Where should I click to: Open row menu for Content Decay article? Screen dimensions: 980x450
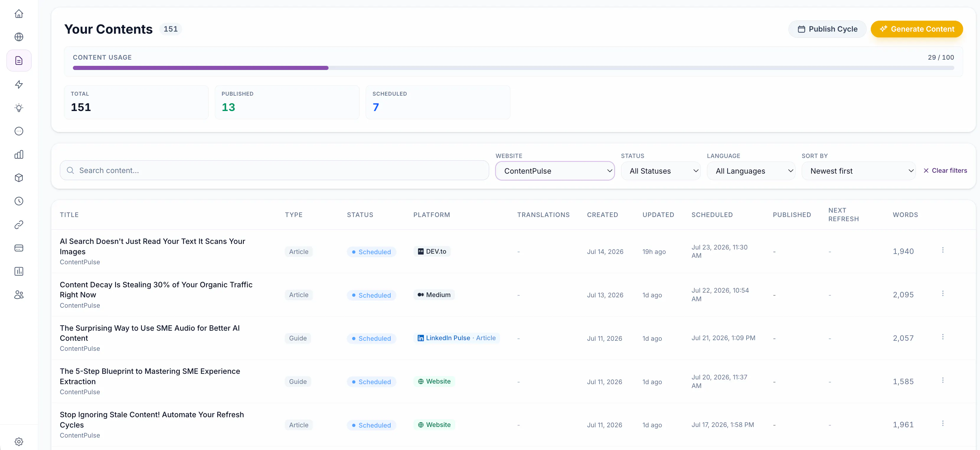point(943,294)
